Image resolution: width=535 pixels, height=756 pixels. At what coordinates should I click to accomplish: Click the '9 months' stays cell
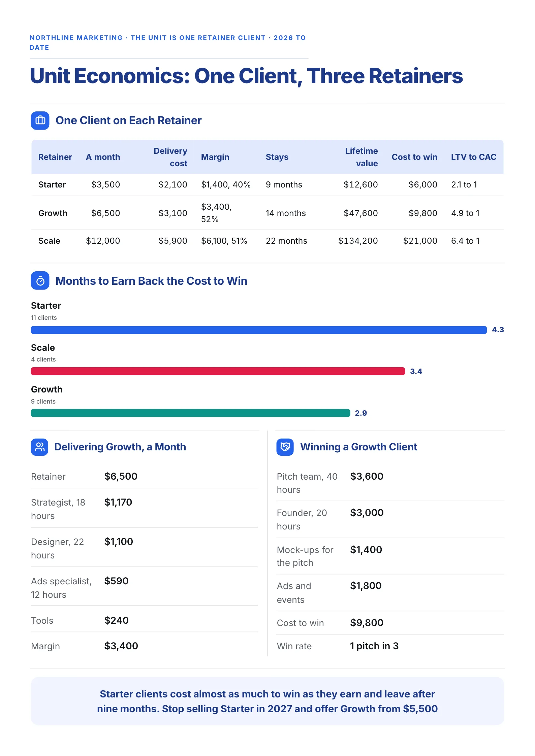(x=284, y=185)
